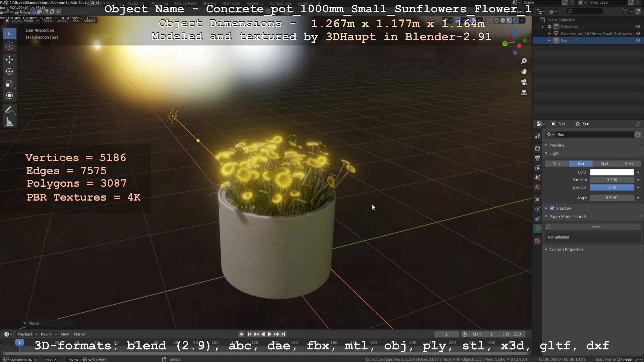Click the disabled Unfold button
This screenshot has height=362, width=644.
tap(595, 227)
